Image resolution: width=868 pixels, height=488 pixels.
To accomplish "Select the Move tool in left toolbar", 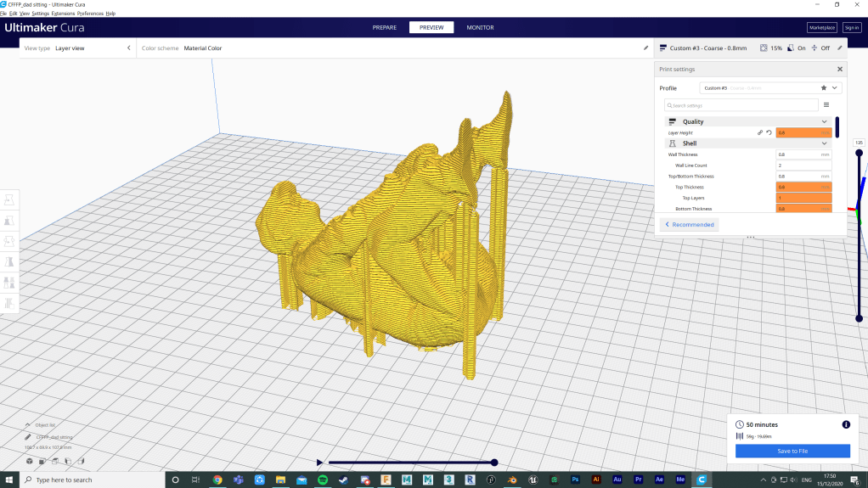I will (x=9, y=199).
